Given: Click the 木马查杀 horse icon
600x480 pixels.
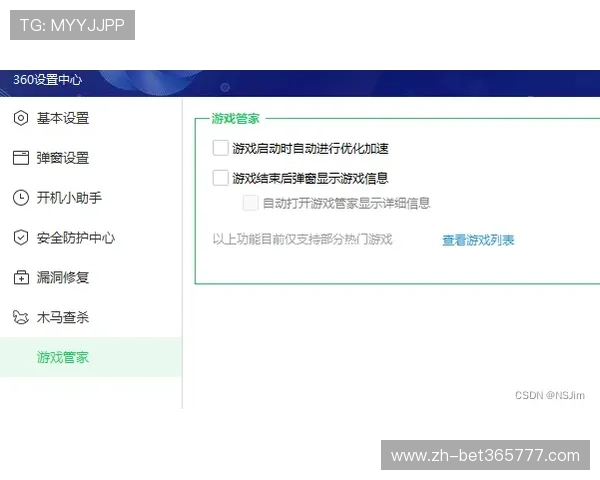Looking at the screenshot, I should 21,317.
